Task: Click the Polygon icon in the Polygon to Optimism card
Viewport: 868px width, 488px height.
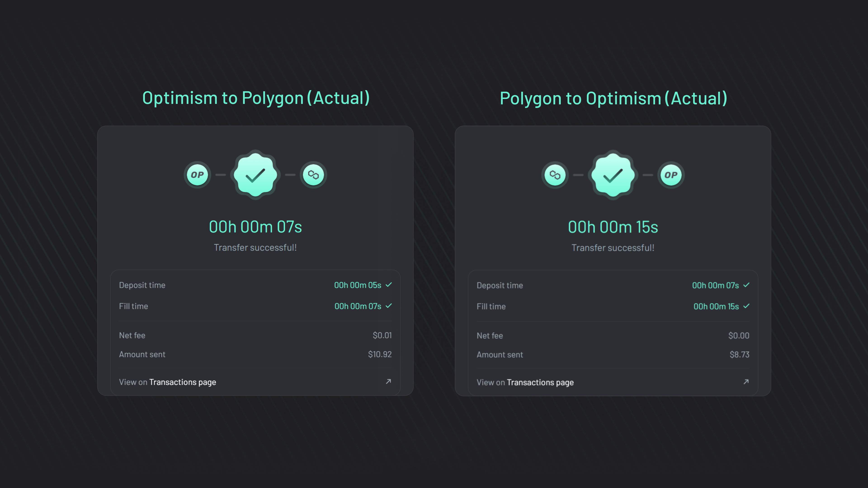Action: pyautogui.click(x=555, y=174)
